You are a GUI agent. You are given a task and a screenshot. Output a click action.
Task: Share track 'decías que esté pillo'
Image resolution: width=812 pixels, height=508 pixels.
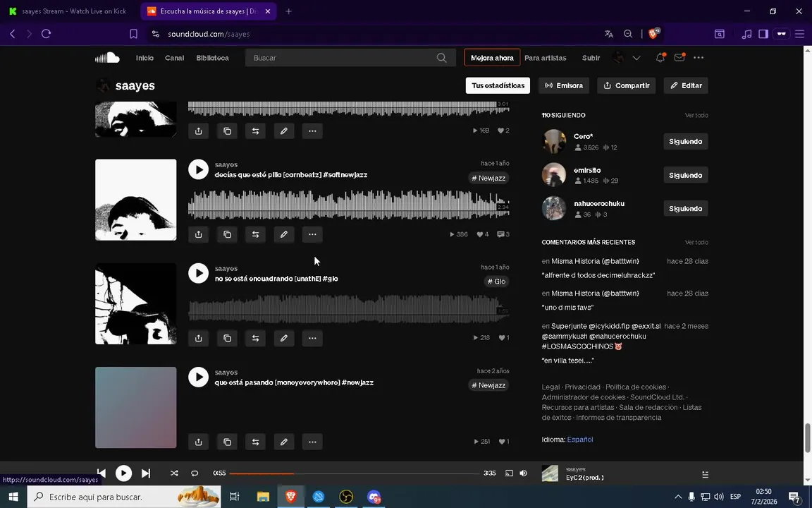tap(198, 234)
